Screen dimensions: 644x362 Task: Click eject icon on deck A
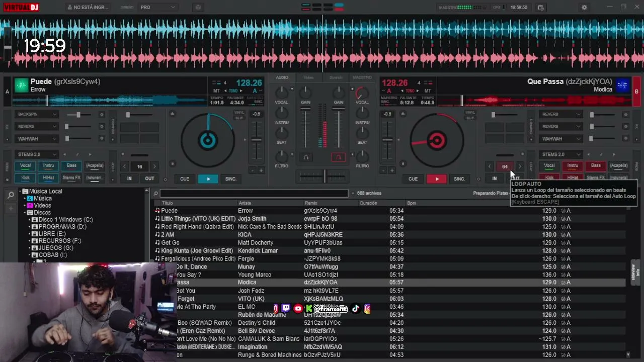click(x=173, y=114)
